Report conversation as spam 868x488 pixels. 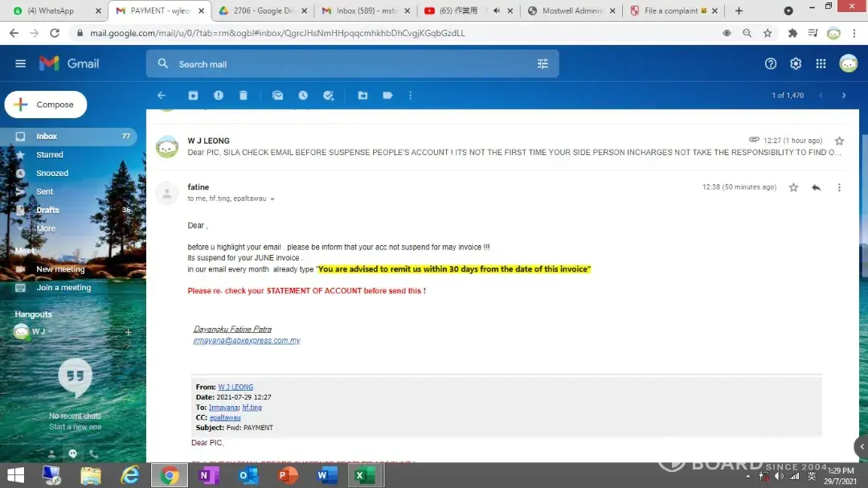(x=219, y=96)
